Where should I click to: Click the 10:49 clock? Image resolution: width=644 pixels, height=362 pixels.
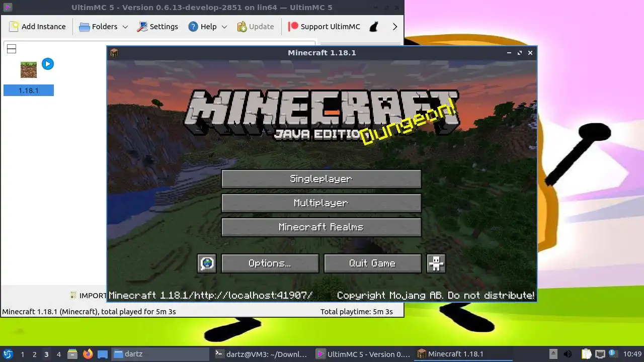632,354
